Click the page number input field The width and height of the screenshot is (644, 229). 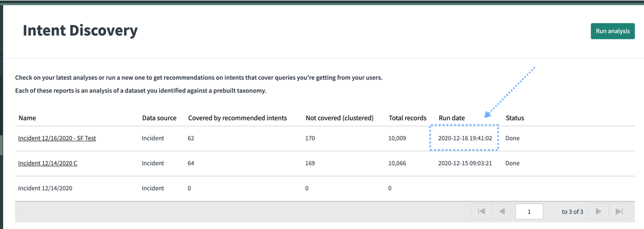pyautogui.click(x=529, y=211)
